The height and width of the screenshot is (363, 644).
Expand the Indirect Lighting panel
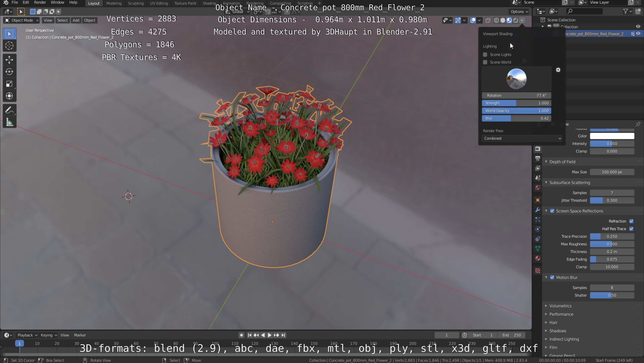564,339
